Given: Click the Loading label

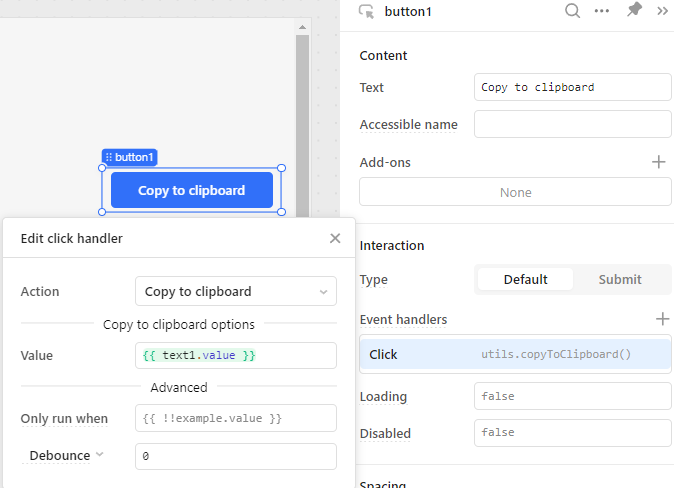Looking at the screenshot, I should [383, 396].
